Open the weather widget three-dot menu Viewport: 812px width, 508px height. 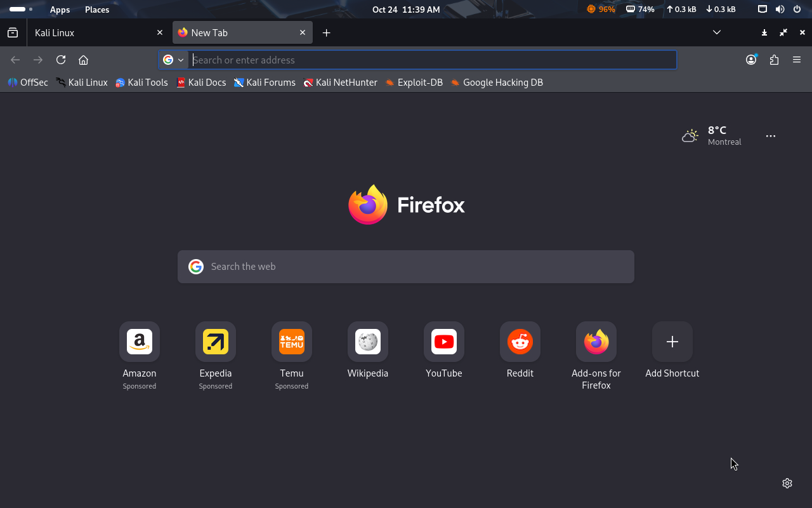[771, 136]
